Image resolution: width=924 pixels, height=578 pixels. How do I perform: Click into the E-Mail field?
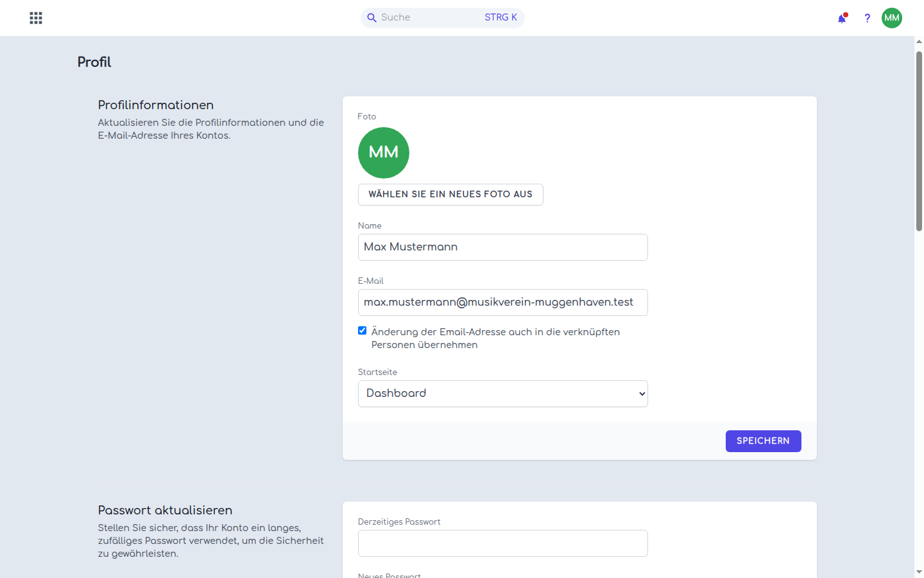click(x=503, y=302)
